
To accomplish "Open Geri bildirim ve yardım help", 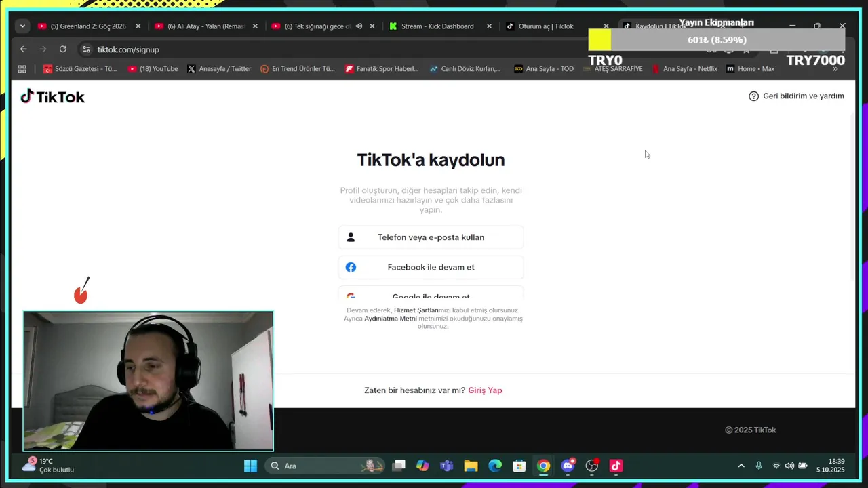I will (796, 96).
